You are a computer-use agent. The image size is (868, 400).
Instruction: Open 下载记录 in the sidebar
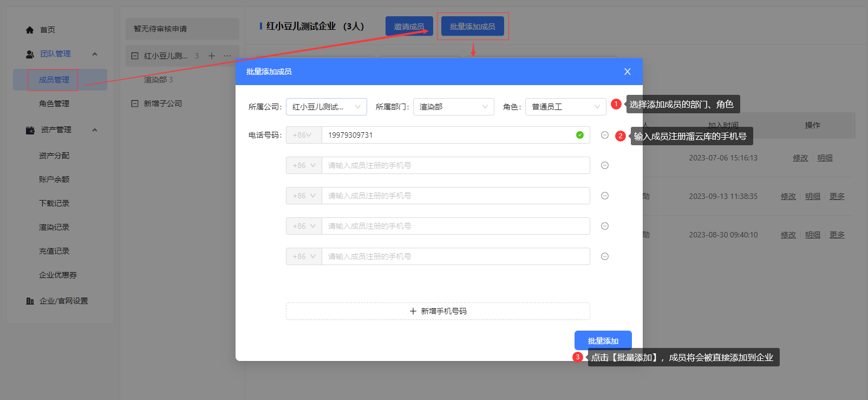pyautogui.click(x=54, y=203)
